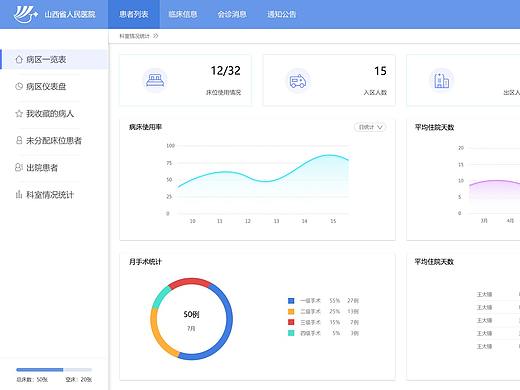Click the blue 一级手术 legend swatch
This screenshot has width=520, height=390.
291,301
